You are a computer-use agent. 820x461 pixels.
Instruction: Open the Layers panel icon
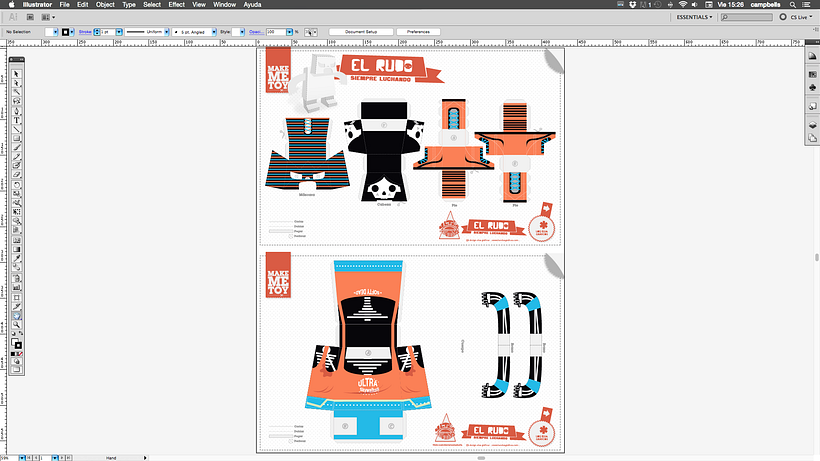(812, 125)
